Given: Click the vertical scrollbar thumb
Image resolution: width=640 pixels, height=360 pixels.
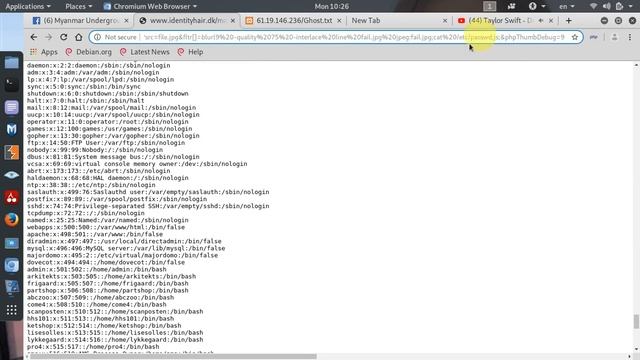Looking at the screenshot, I should 636,321.
